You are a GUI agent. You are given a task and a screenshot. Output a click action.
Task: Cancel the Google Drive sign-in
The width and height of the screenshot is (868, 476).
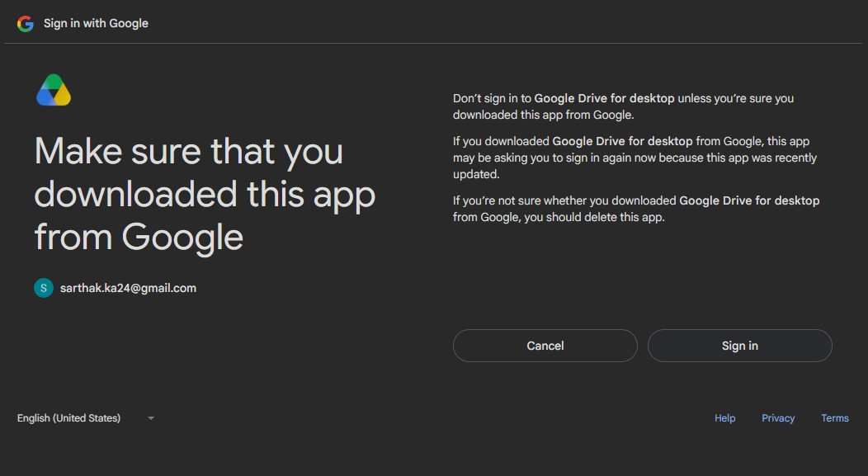click(545, 346)
